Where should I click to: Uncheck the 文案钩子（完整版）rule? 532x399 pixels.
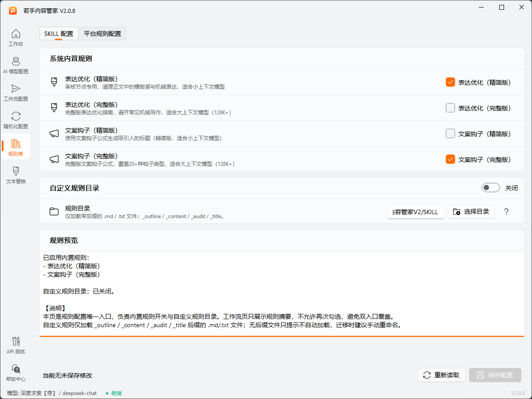tap(450, 159)
